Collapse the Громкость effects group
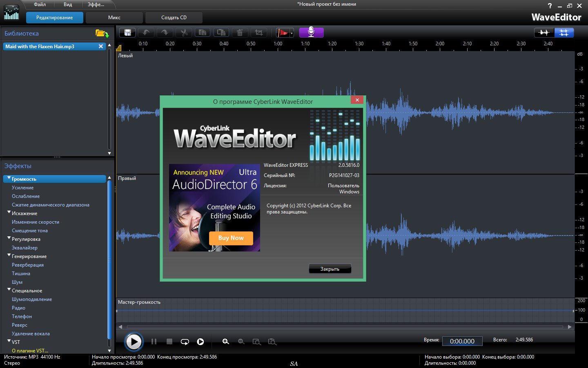Viewport: 588px width, 368px height. point(9,178)
